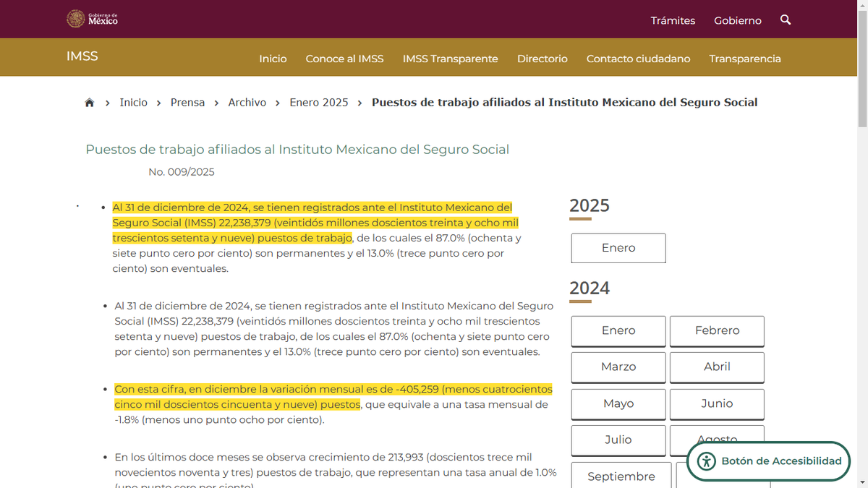Open Transparencia navigation item
This screenshot has width=868, height=488.
coord(745,59)
